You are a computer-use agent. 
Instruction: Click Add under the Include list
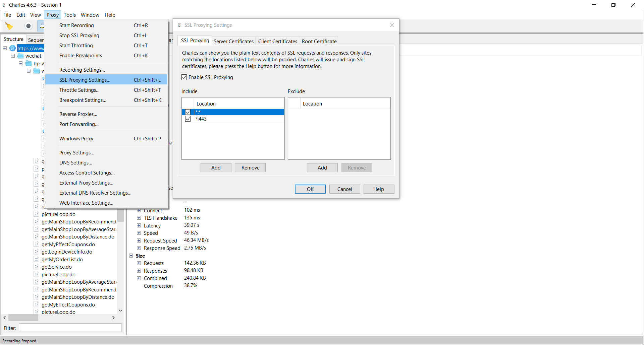[216, 168]
